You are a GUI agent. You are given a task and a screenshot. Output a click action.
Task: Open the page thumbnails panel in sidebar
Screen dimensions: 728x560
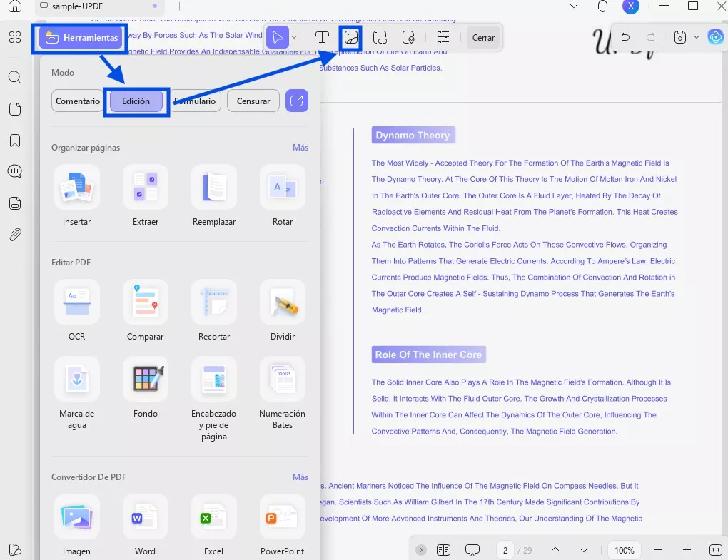15,109
